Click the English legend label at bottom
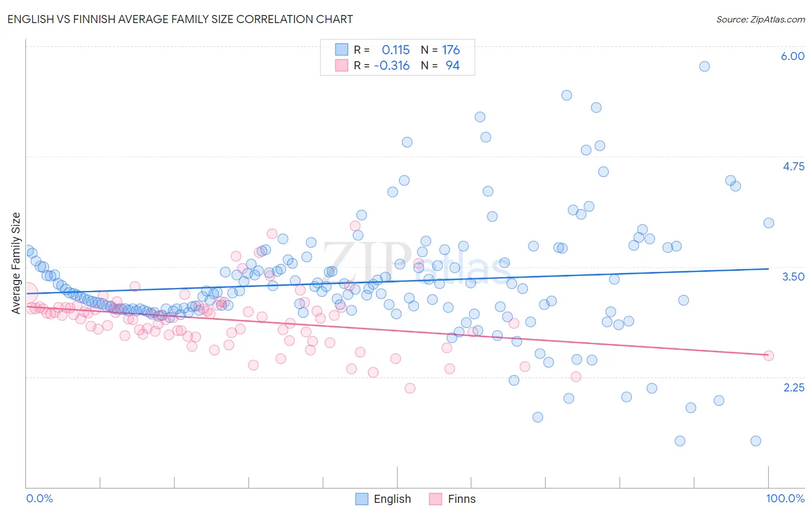Viewport: 812px width, 515px height. pos(392,499)
